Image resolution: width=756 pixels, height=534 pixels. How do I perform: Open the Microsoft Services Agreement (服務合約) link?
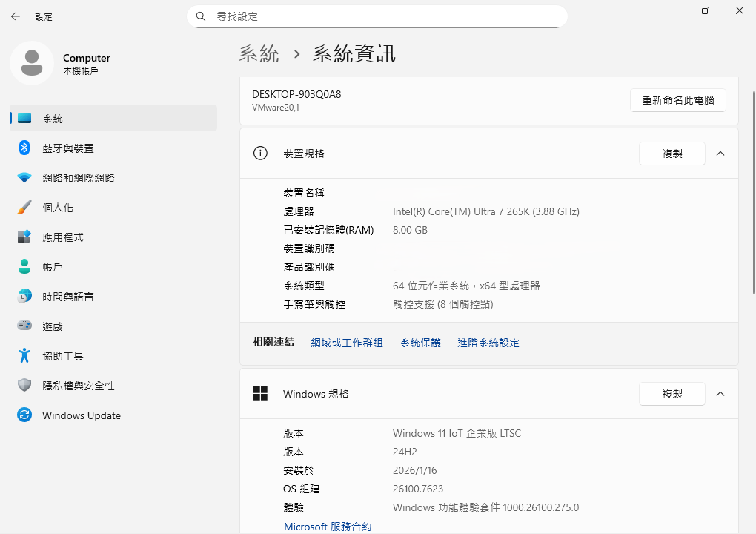[x=328, y=527]
